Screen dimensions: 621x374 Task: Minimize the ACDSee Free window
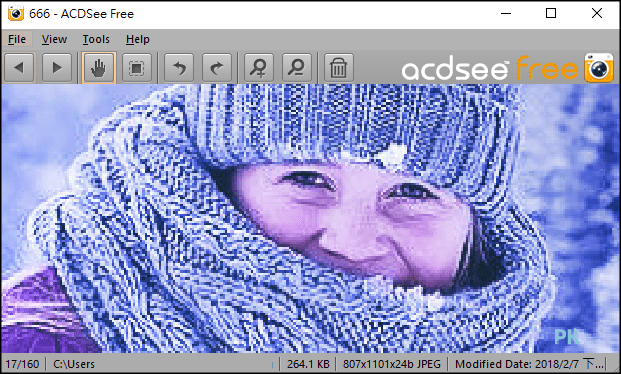[x=506, y=13]
